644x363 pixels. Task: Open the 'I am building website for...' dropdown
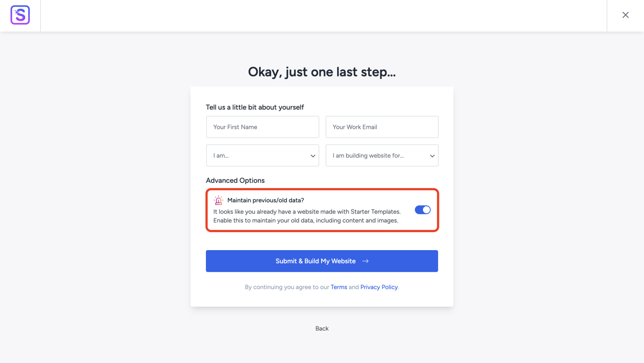382,155
